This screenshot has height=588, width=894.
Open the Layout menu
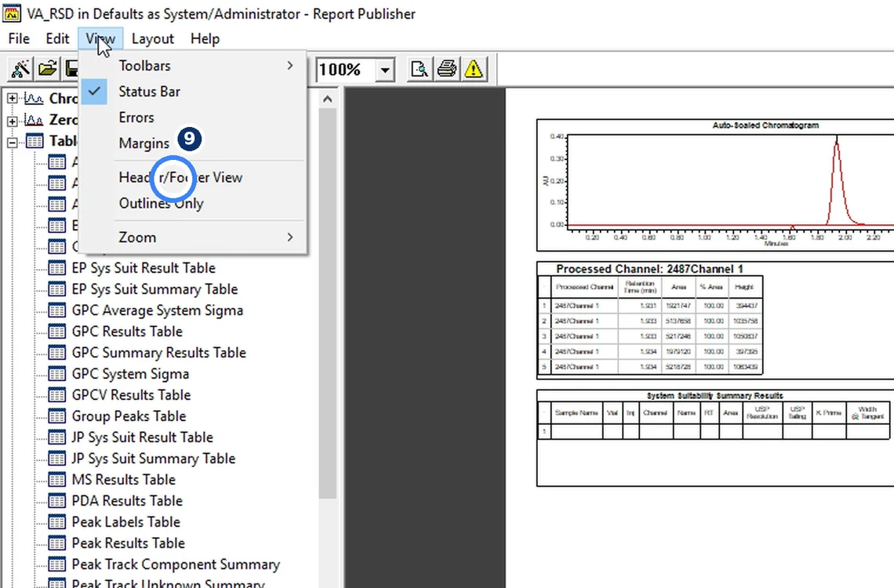coord(152,38)
